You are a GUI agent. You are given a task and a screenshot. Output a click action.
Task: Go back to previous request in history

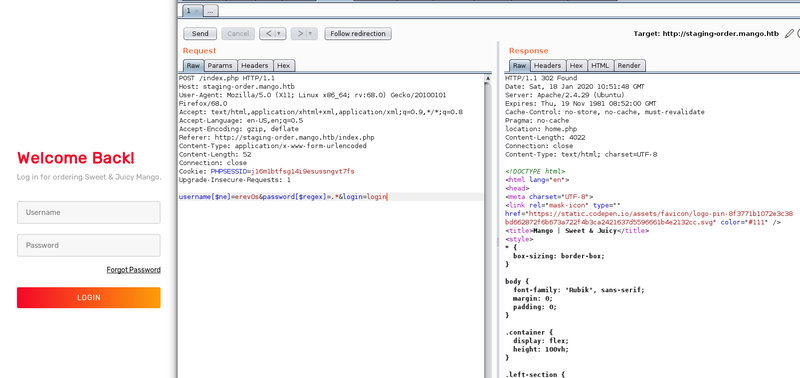coord(269,34)
